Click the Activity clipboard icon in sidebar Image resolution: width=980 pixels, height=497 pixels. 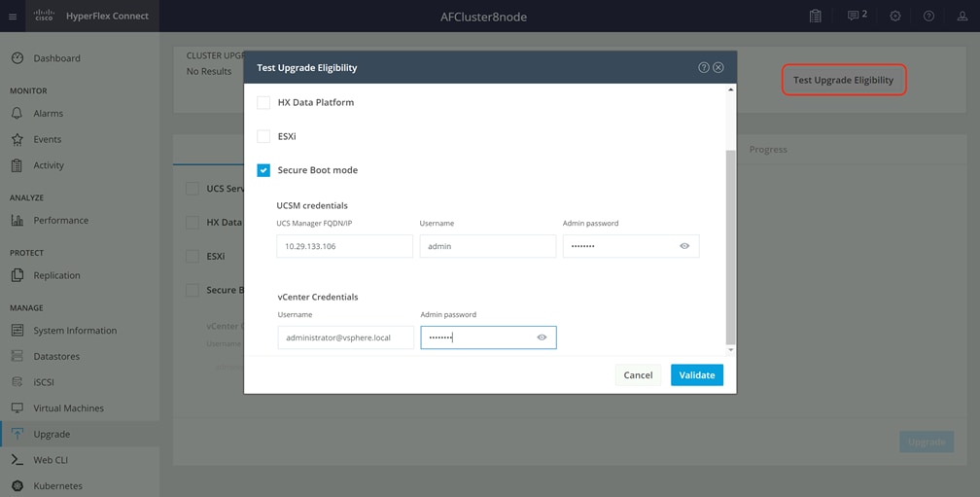coord(17,165)
